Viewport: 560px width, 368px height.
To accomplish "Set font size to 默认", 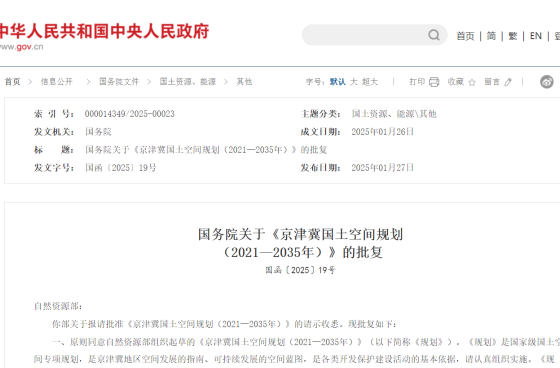I will 338,82.
